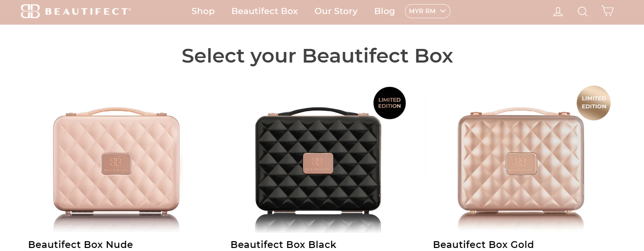Select the Gold box product image

(521, 169)
